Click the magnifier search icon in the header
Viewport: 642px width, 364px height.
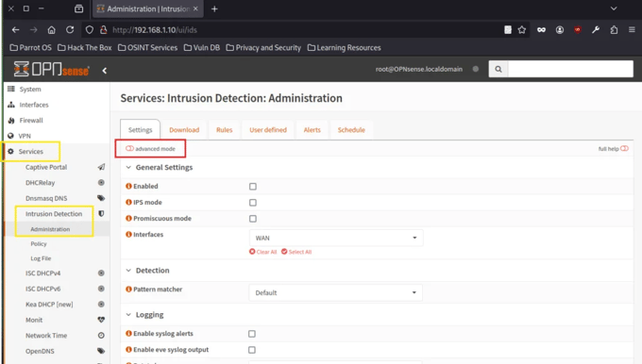click(x=498, y=69)
